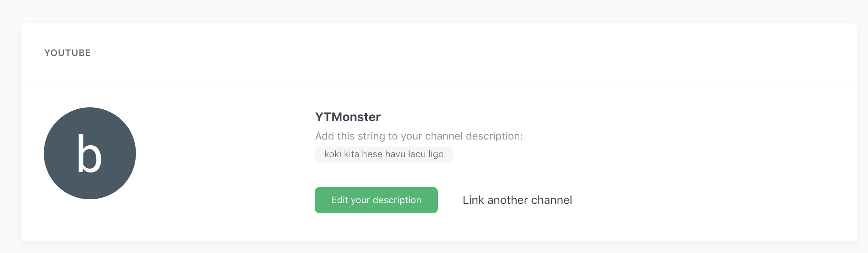
Task: Click the word koki in the string
Action: [x=333, y=154]
